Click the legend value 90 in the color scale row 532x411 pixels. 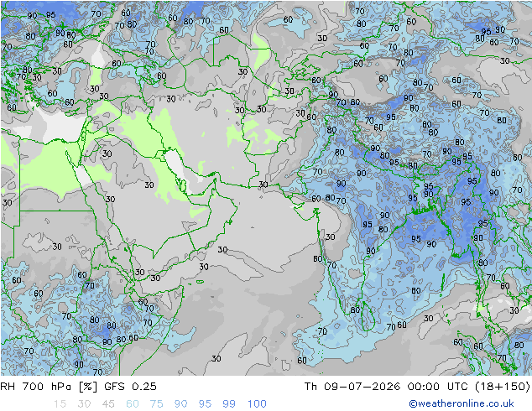180,403
